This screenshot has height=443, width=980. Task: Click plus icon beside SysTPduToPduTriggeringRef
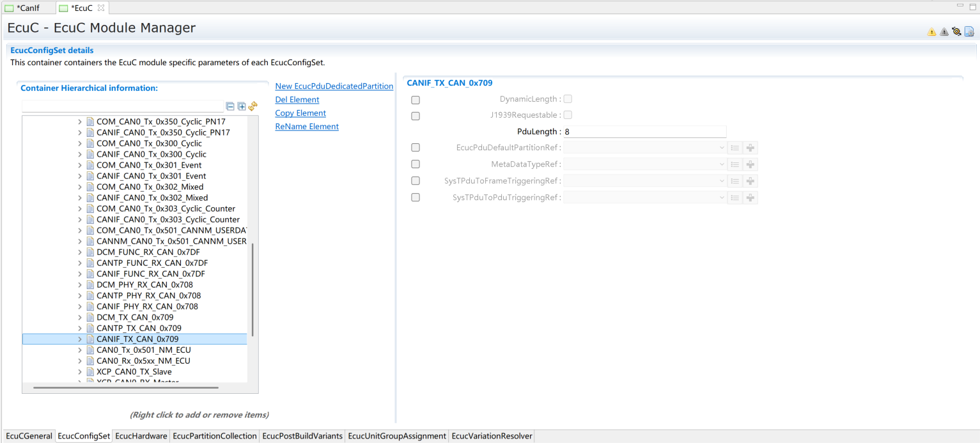[751, 198]
